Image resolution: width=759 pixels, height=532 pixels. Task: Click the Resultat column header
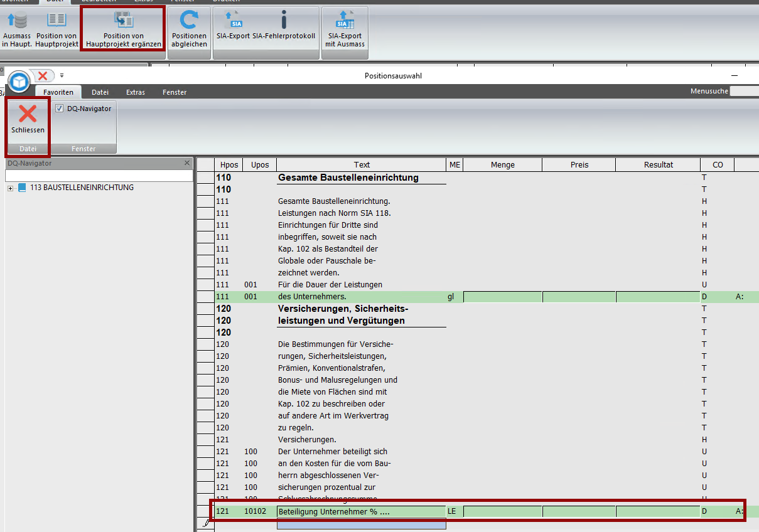pos(659,165)
